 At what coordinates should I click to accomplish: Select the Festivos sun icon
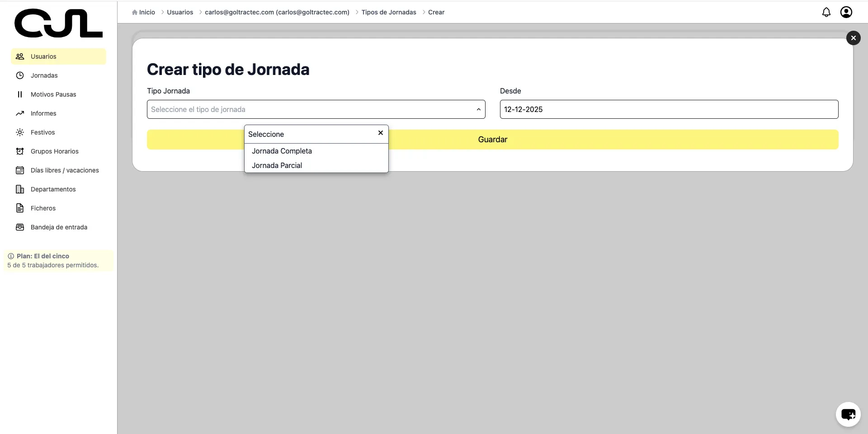click(x=20, y=132)
